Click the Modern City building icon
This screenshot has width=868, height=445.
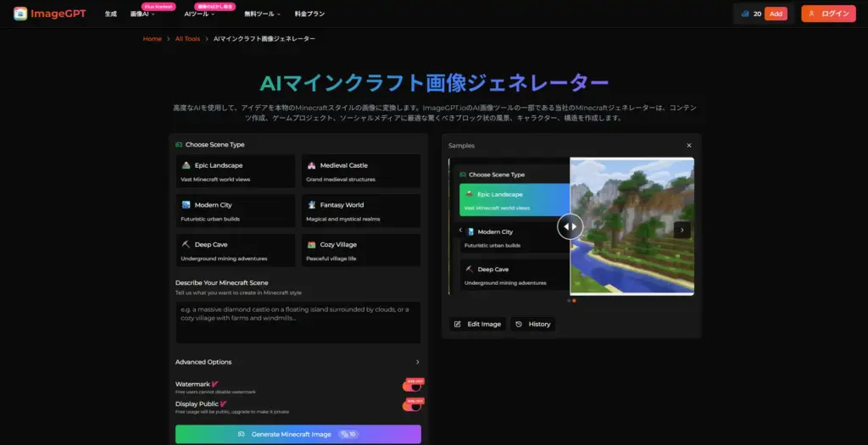pos(186,205)
